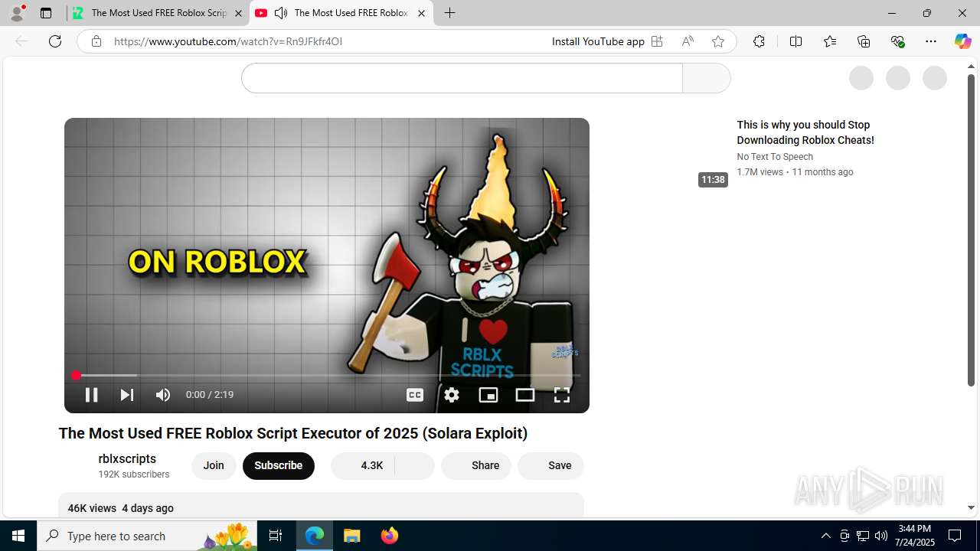The width and height of the screenshot is (980, 551).
Task: Open the Favorites list
Action: pyautogui.click(x=830, y=41)
